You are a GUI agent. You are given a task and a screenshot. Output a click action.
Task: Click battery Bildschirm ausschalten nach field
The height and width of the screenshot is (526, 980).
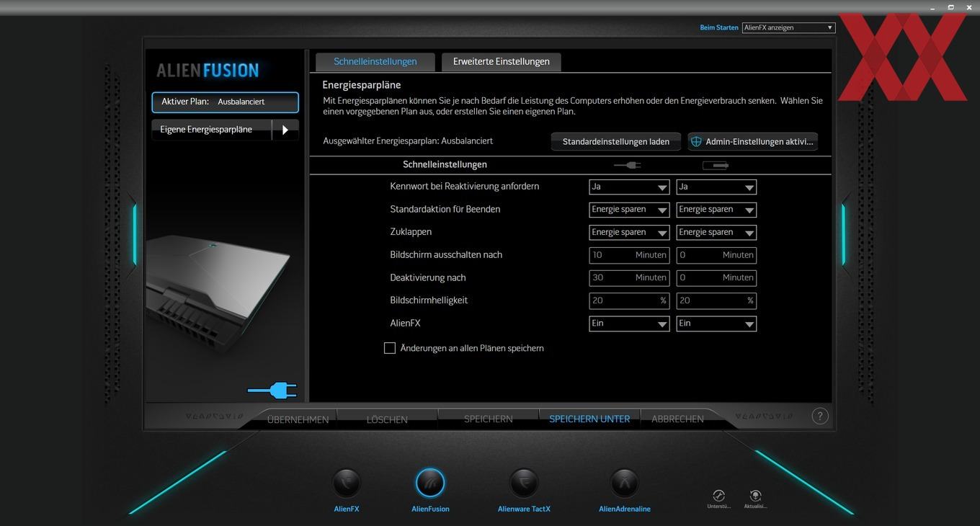pyautogui.click(x=716, y=255)
